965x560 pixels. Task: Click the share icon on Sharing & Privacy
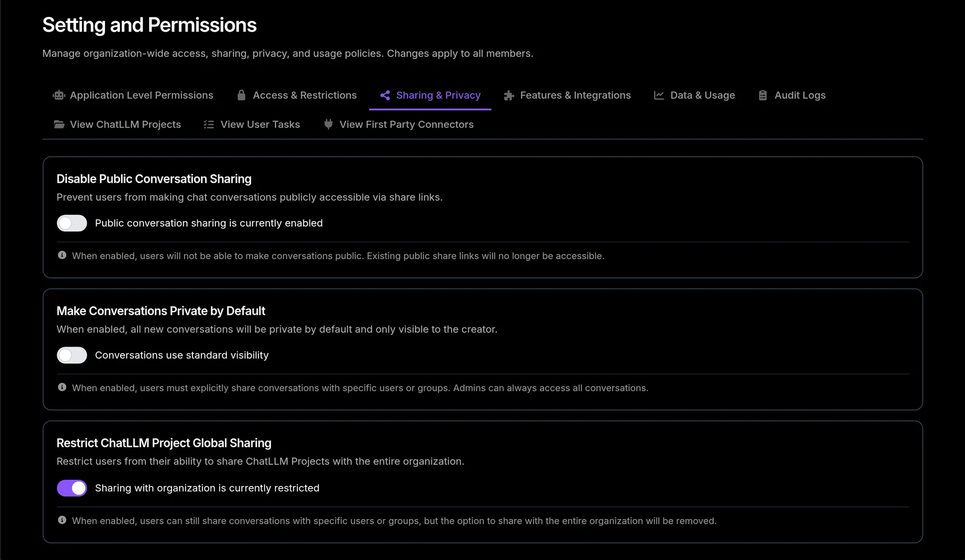(x=385, y=95)
